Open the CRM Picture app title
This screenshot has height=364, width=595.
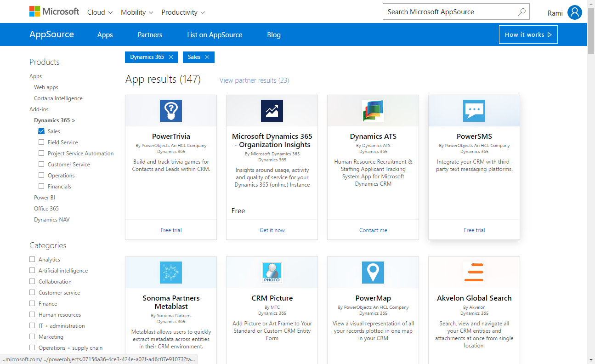(272, 298)
